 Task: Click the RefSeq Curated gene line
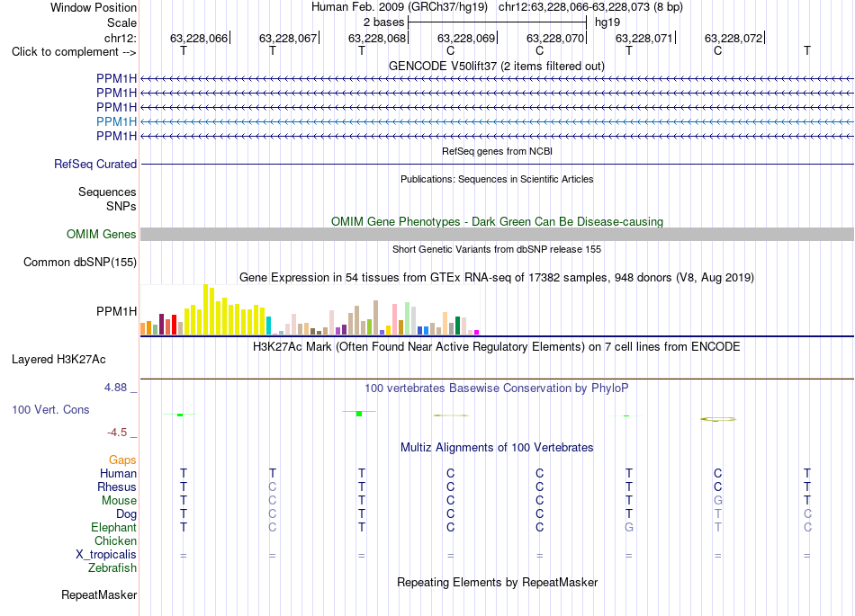[x=497, y=164]
